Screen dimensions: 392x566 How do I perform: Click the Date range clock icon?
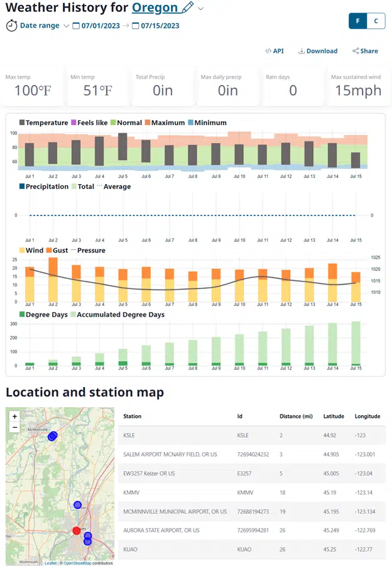click(x=11, y=26)
